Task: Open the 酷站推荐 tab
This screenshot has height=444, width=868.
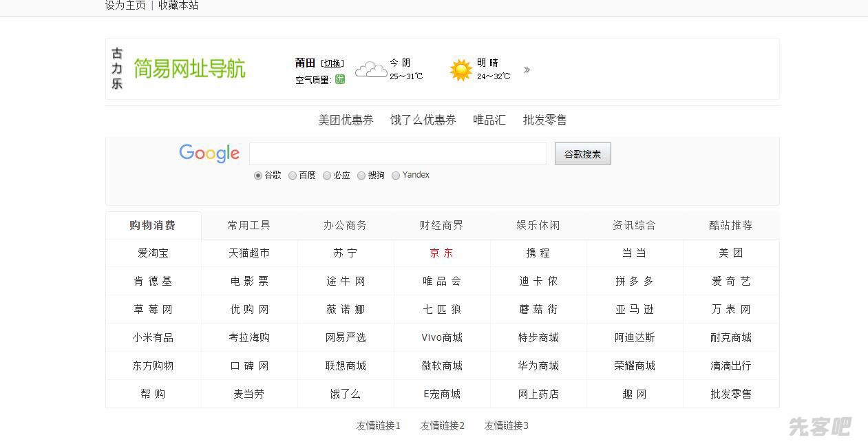Action: click(731, 225)
